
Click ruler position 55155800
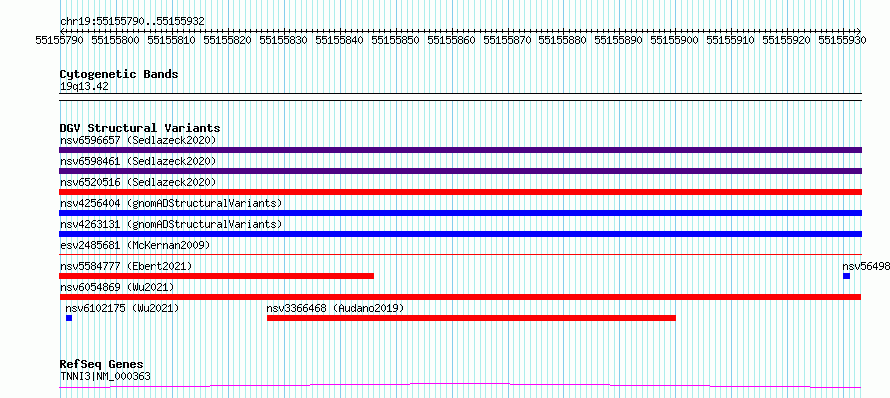115,40
